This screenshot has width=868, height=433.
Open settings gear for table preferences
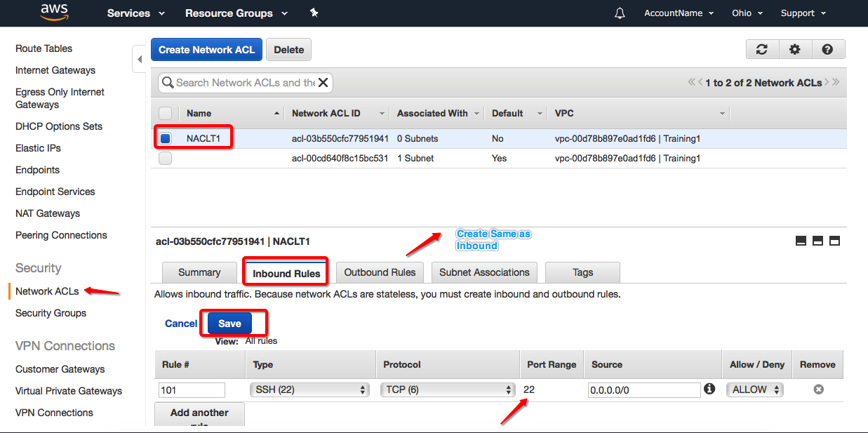tap(794, 49)
